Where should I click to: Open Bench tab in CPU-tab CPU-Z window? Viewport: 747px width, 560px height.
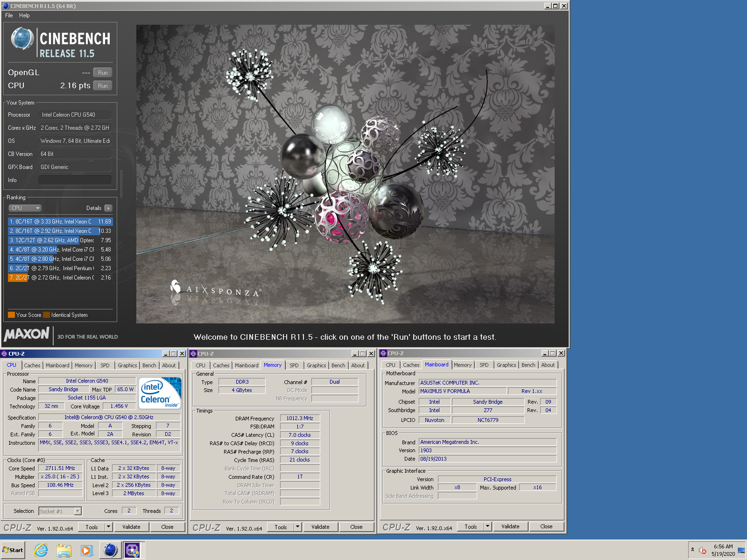click(149, 365)
